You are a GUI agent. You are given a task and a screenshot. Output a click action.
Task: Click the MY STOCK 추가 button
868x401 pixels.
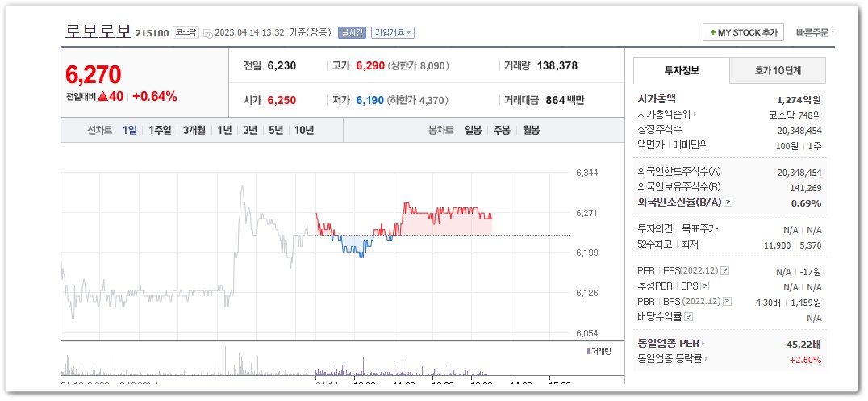tap(744, 33)
